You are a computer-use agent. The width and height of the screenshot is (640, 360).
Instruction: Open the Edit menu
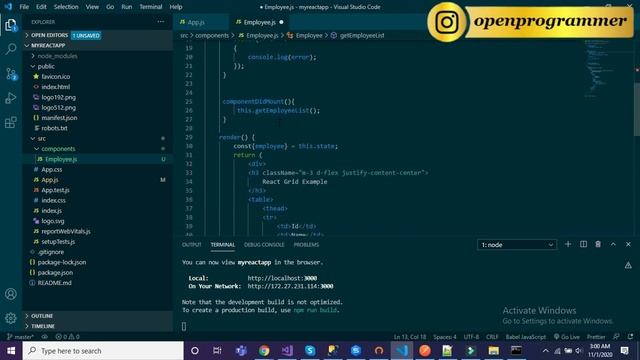41,7
